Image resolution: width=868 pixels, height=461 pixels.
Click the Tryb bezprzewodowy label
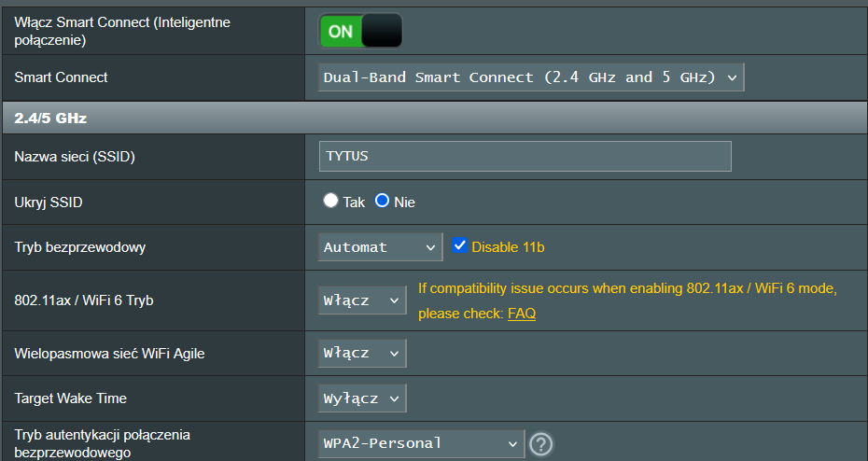click(x=80, y=247)
